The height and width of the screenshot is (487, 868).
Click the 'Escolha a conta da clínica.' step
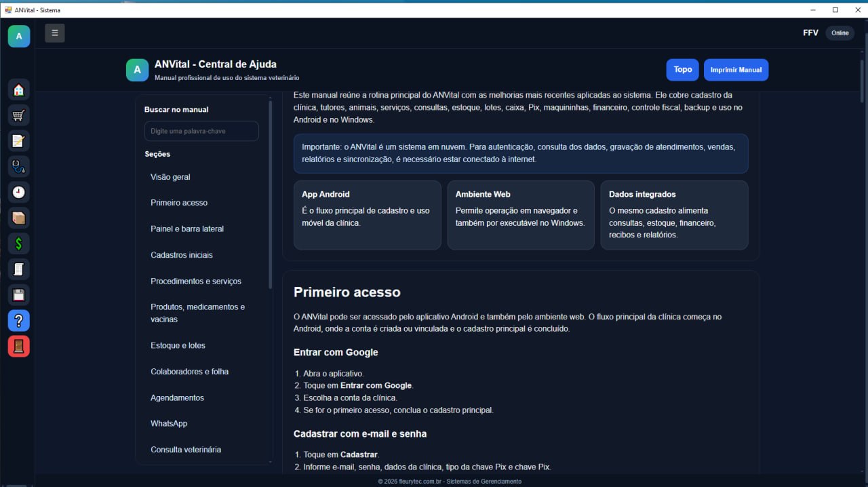point(350,398)
